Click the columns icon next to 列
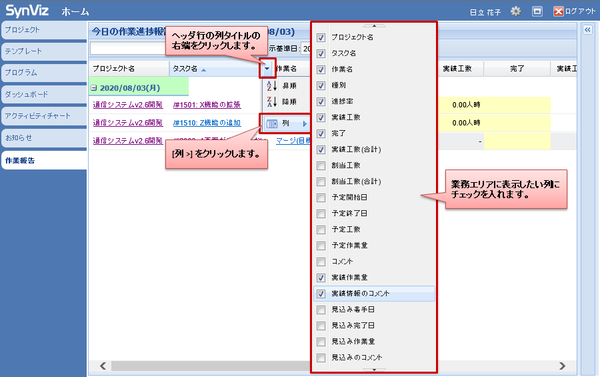The width and height of the screenshot is (600, 377). (x=272, y=124)
